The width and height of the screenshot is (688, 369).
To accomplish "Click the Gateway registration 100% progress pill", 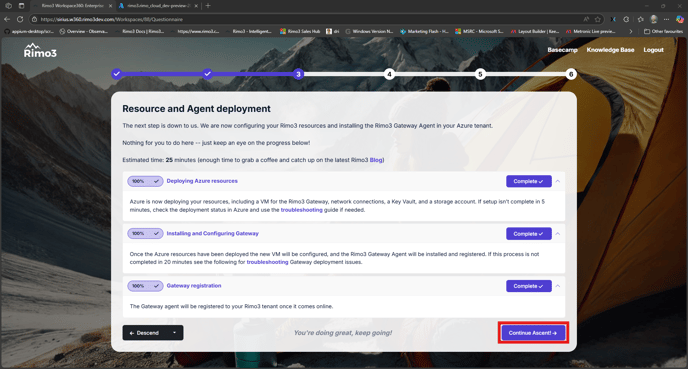I will click(x=145, y=286).
